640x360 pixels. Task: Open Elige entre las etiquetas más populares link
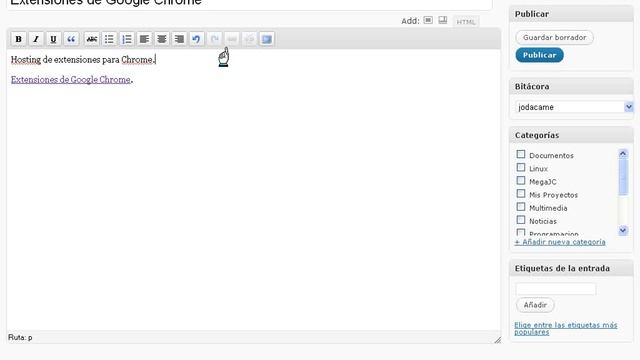pyautogui.click(x=566, y=329)
